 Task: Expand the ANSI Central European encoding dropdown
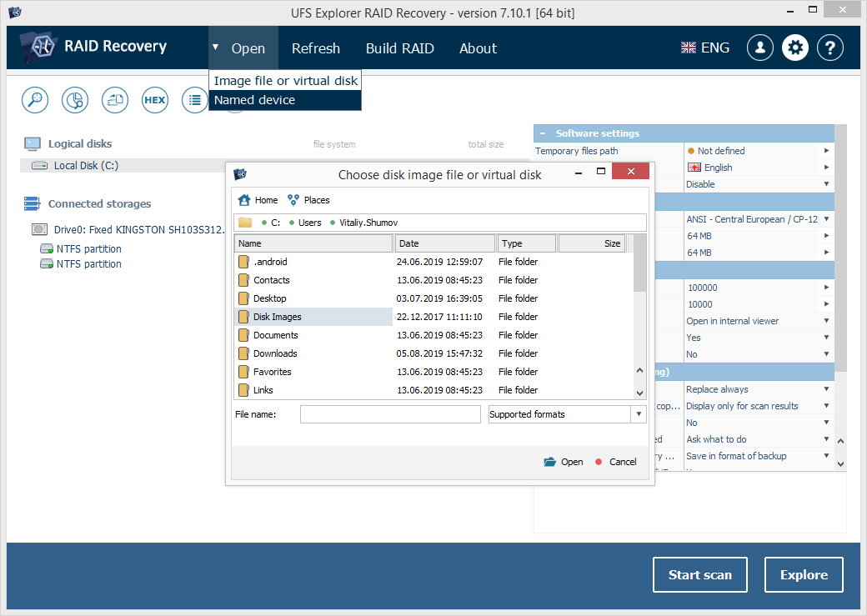pyautogui.click(x=826, y=219)
